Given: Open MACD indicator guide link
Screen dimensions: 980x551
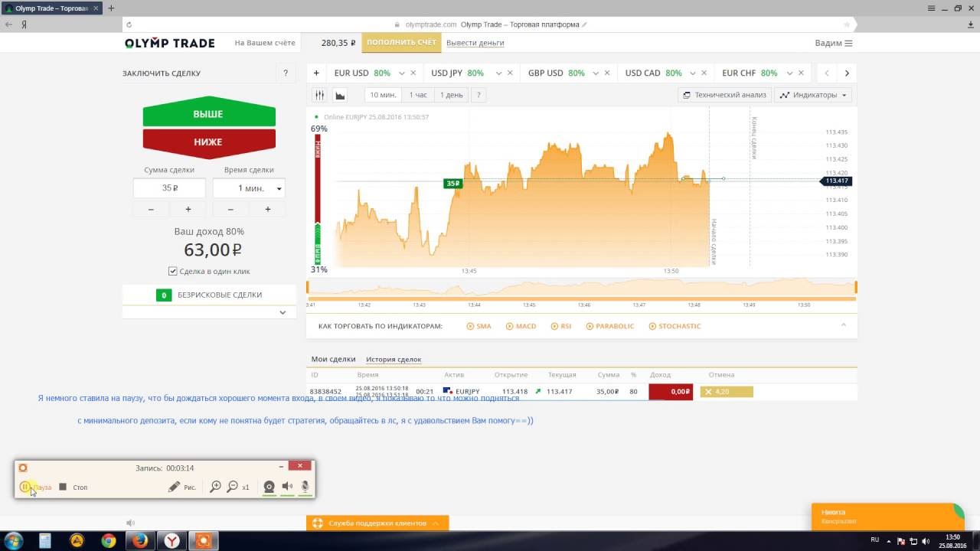Looking at the screenshot, I should pos(521,326).
